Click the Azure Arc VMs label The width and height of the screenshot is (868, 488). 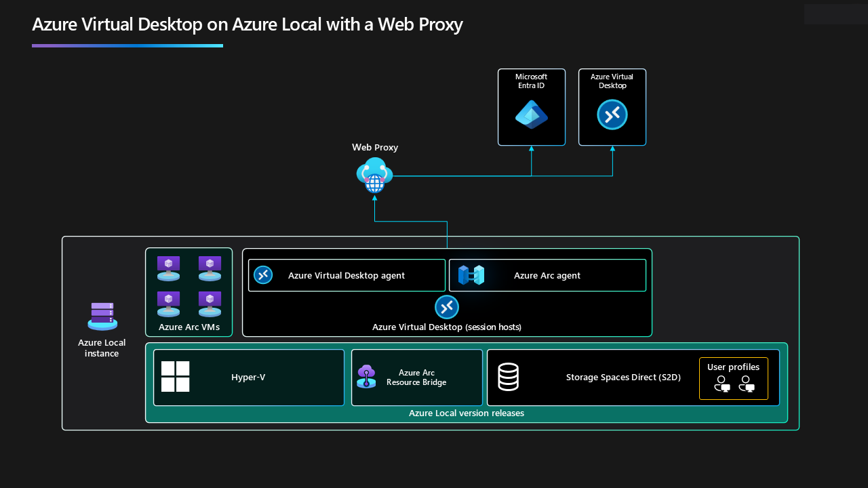click(189, 327)
